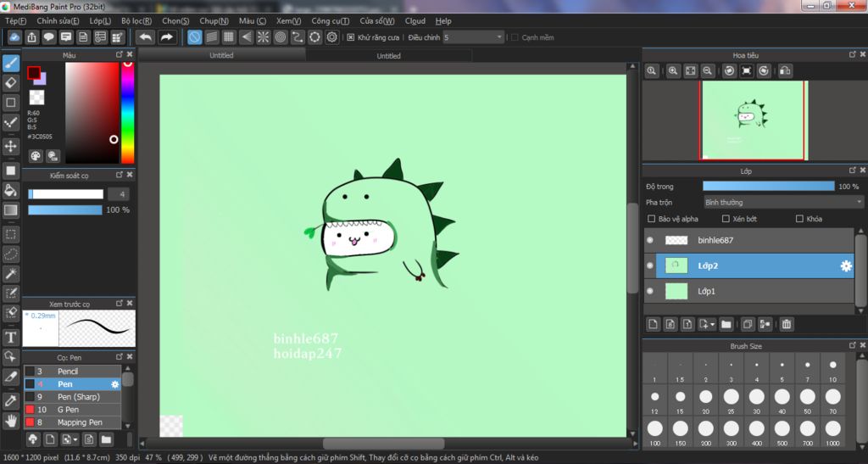This screenshot has width=868, height=464.
Task: Click the Redo arrow in toolbar
Action: 166,37
